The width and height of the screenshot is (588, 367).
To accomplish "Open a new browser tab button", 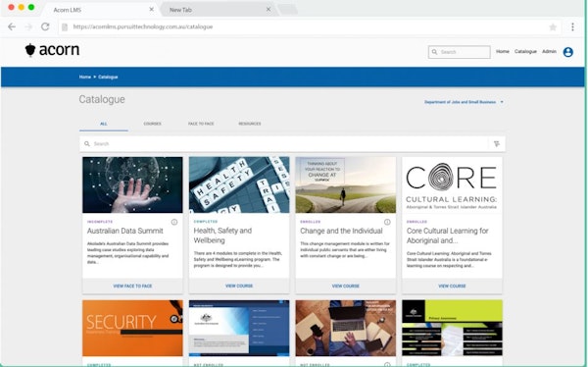I will click(x=287, y=10).
